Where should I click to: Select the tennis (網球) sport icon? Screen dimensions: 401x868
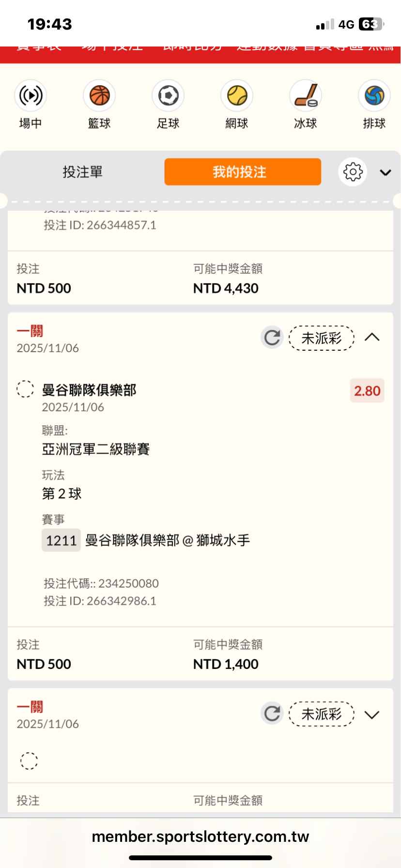point(237,96)
